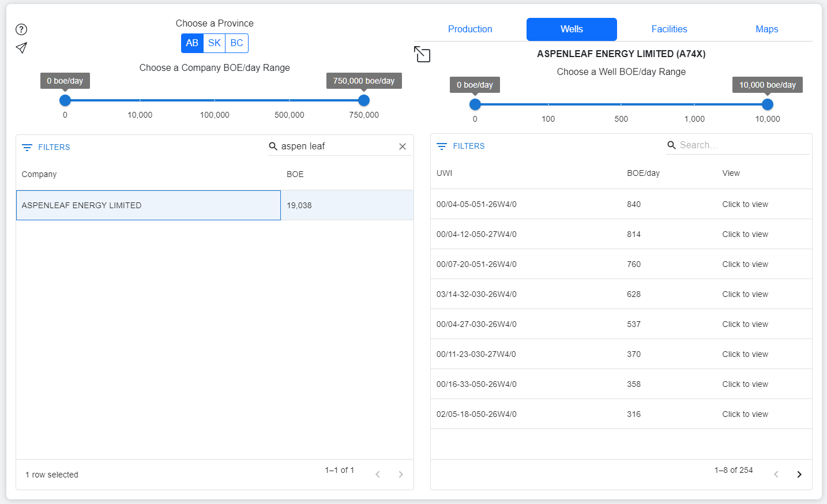Click next page arrow in company table

point(401,474)
